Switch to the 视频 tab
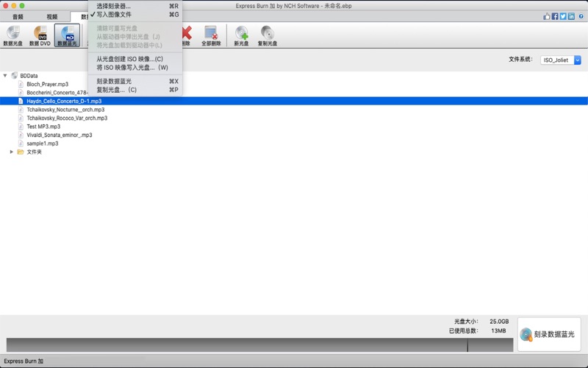588x368 pixels. (52, 16)
